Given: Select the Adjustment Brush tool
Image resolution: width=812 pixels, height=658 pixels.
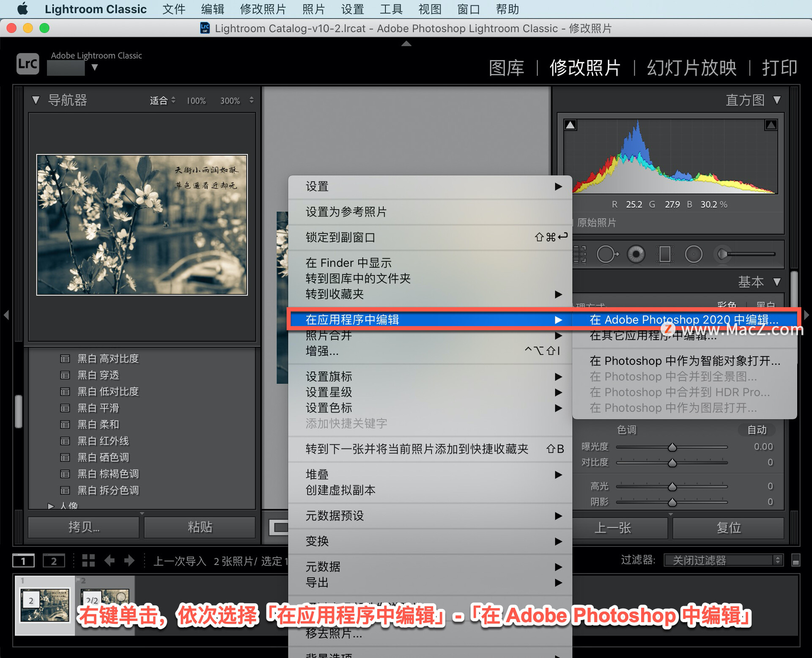Looking at the screenshot, I should pyautogui.click(x=746, y=254).
